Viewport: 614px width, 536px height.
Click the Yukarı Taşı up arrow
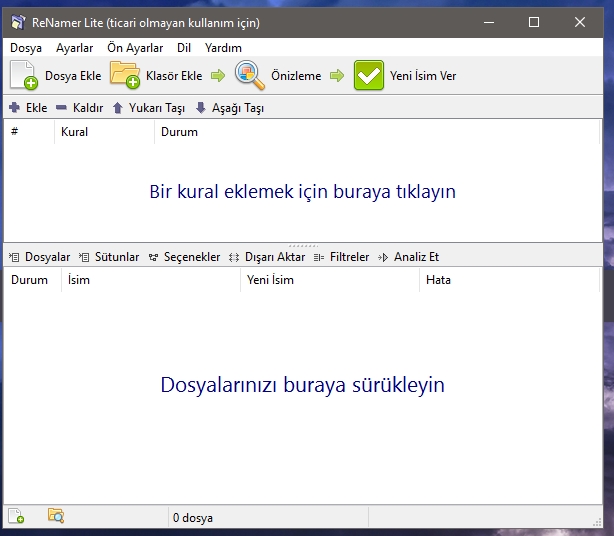click(x=117, y=108)
